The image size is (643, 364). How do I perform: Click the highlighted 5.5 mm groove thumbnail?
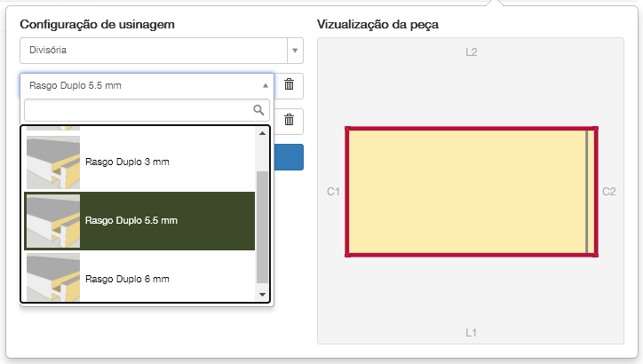coord(53,220)
